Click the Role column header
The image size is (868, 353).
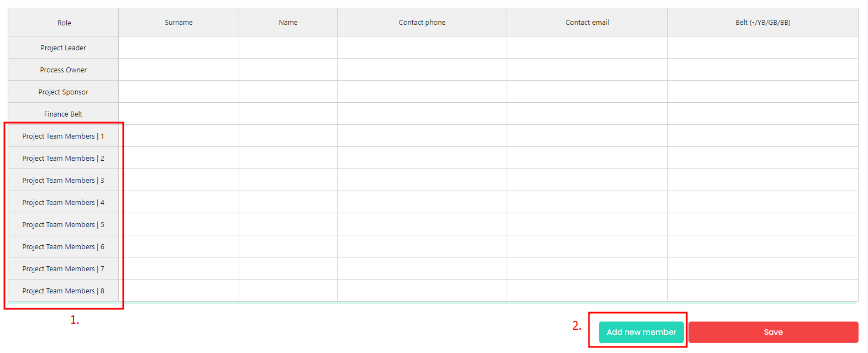pos(64,23)
